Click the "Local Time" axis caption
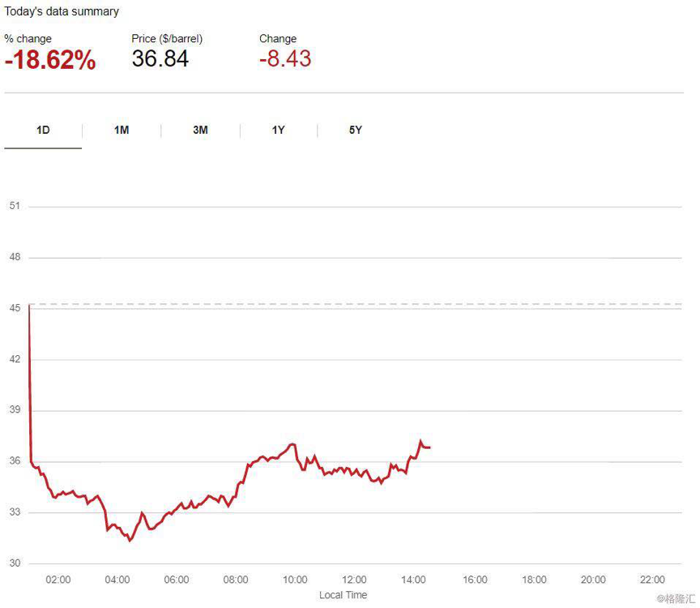The height and width of the screenshot is (608, 700). [343, 595]
